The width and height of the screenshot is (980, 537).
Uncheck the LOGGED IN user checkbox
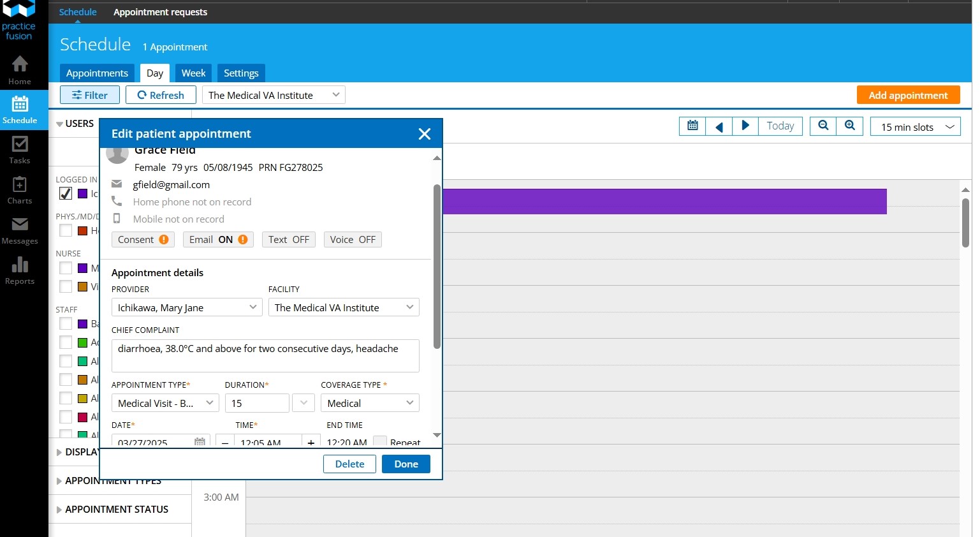66,193
